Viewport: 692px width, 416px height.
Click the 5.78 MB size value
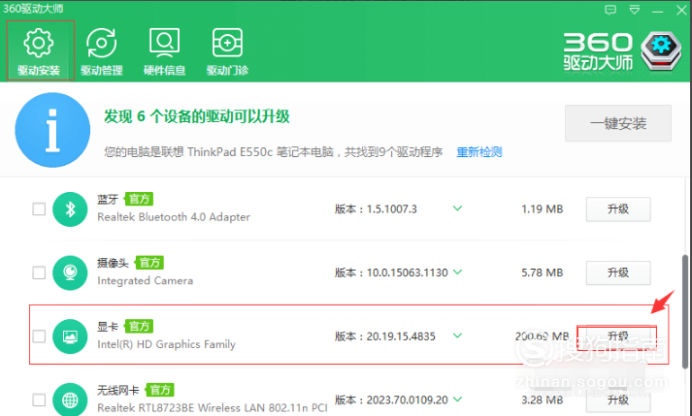click(x=542, y=273)
